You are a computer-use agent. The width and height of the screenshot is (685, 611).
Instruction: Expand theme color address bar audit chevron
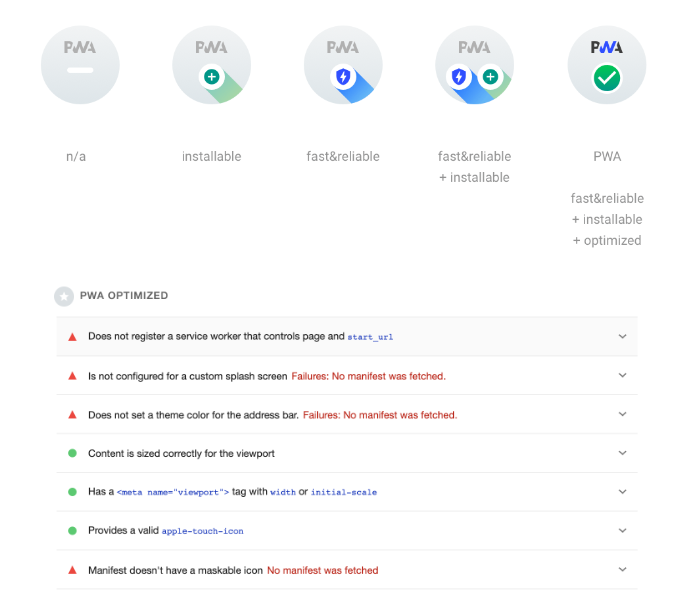point(623,414)
